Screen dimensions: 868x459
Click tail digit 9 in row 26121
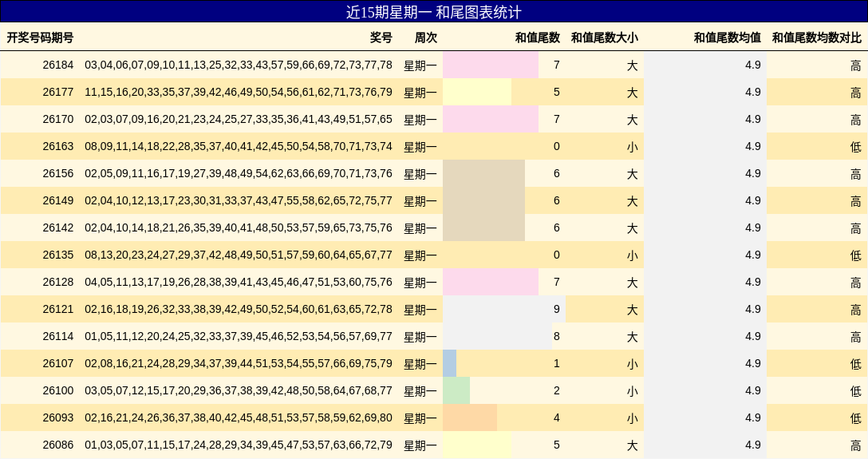click(556, 309)
